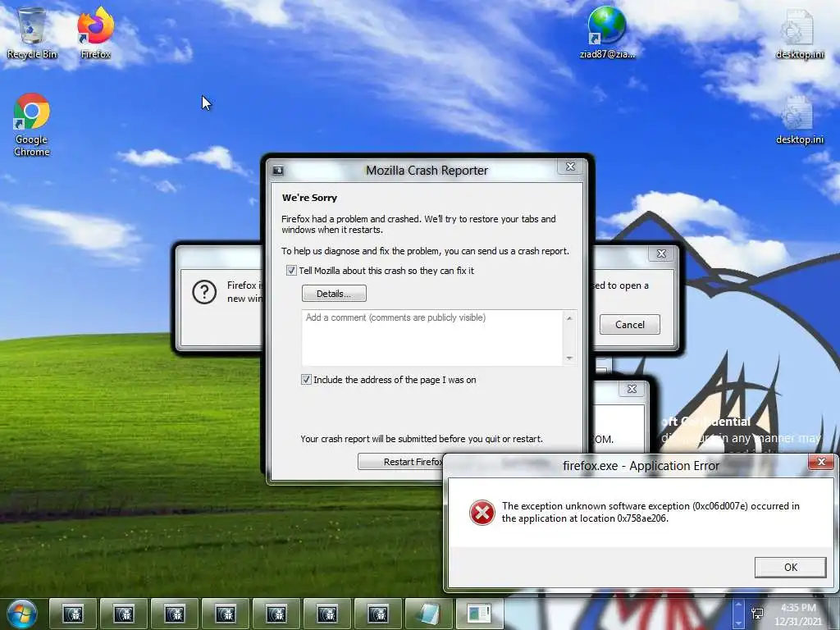Click 'Your crash report will be submitted' text
Image resolution: width=840 pixels, height=630 pixels.
pyautogui.click(x=422, y=439)
